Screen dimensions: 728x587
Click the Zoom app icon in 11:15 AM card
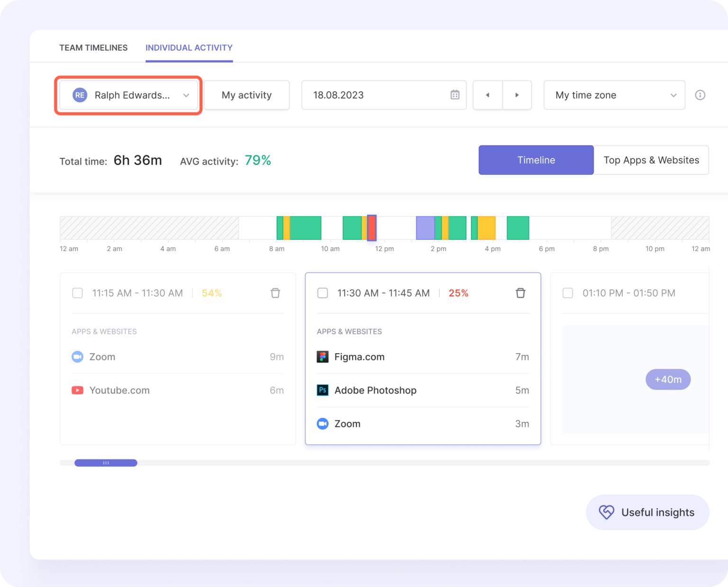pos(77,357)
